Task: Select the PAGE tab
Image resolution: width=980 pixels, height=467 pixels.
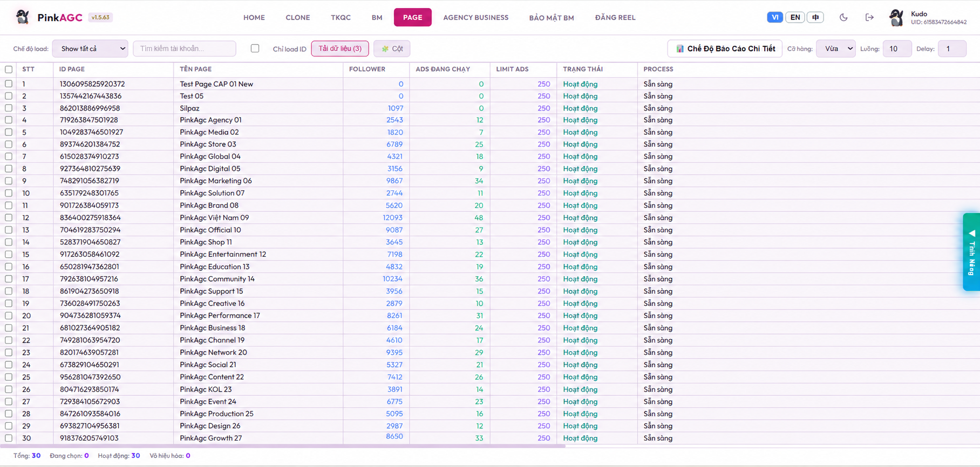Action: point(413,17)
